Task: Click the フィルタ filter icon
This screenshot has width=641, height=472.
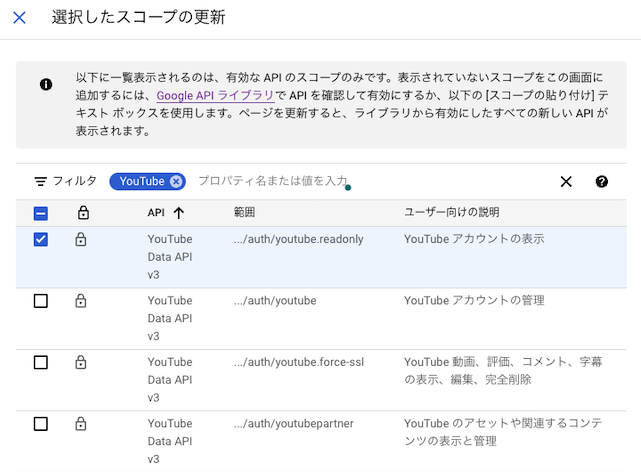Action: pos(40,181)
